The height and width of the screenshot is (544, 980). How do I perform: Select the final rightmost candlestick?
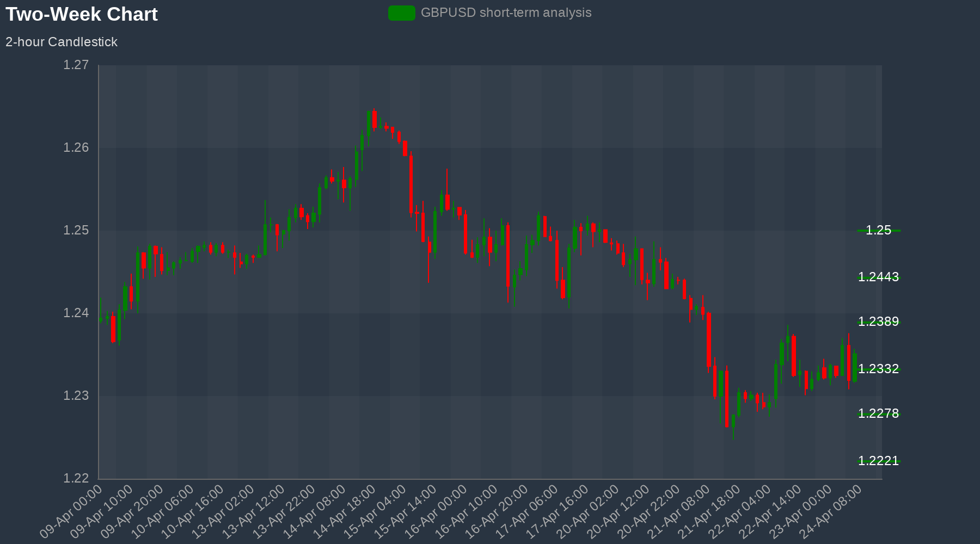[855, 367]
